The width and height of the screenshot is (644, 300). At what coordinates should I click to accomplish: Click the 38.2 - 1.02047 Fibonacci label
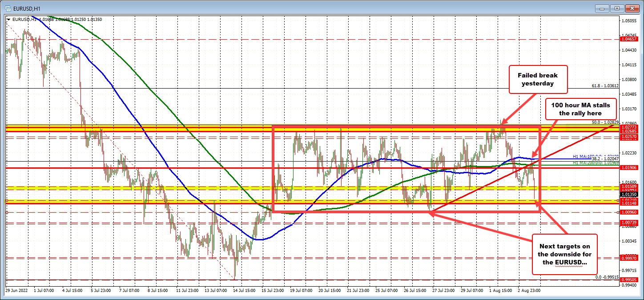605,158
